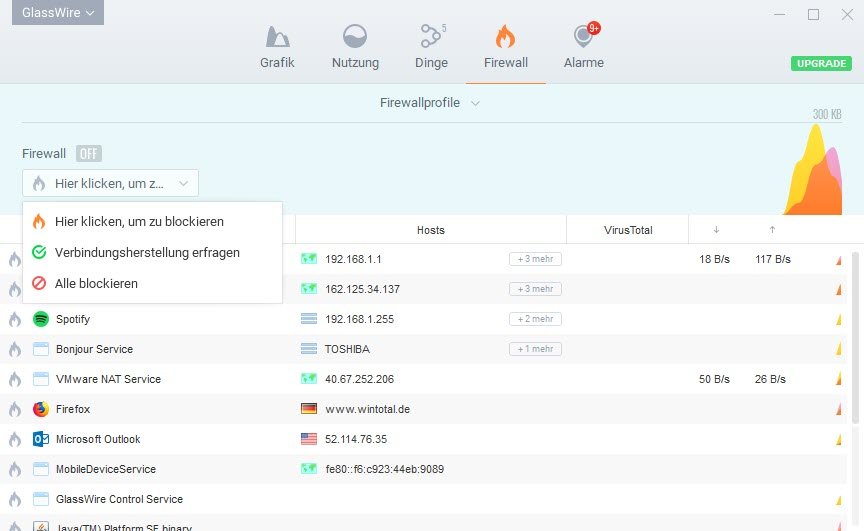
Task: Click the Hosts column header
Action: click(431, 230)
